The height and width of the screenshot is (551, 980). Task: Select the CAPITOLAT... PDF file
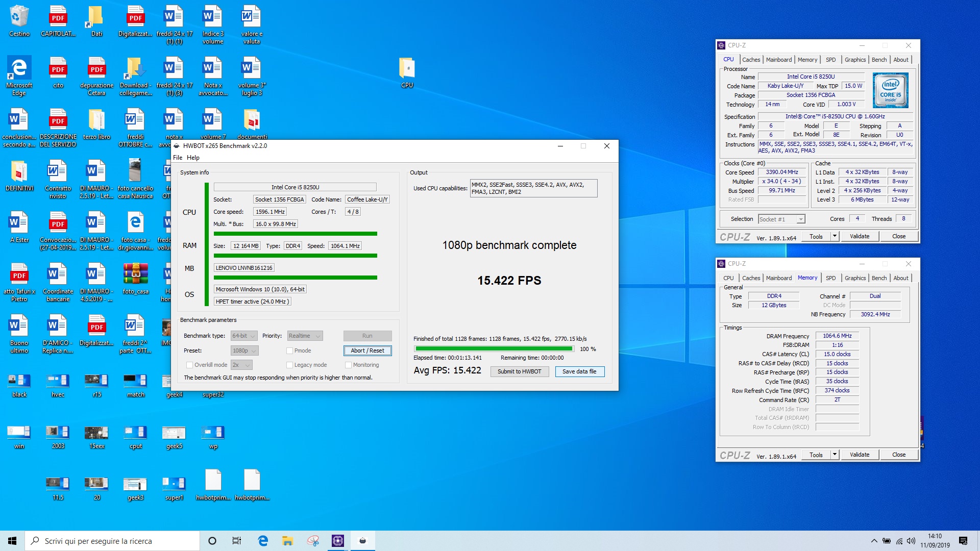[x=58, y=20]
